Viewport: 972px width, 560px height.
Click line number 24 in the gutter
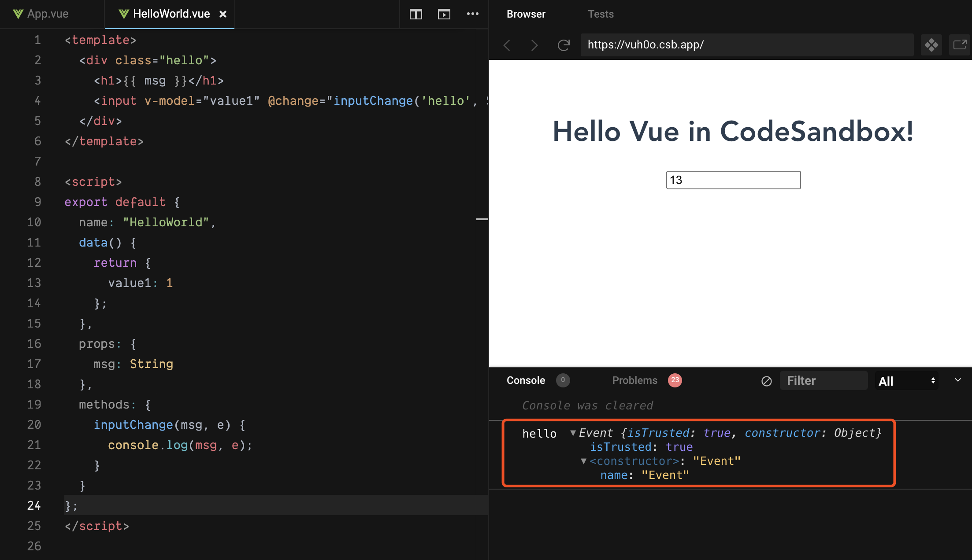(x=34, y=505)
